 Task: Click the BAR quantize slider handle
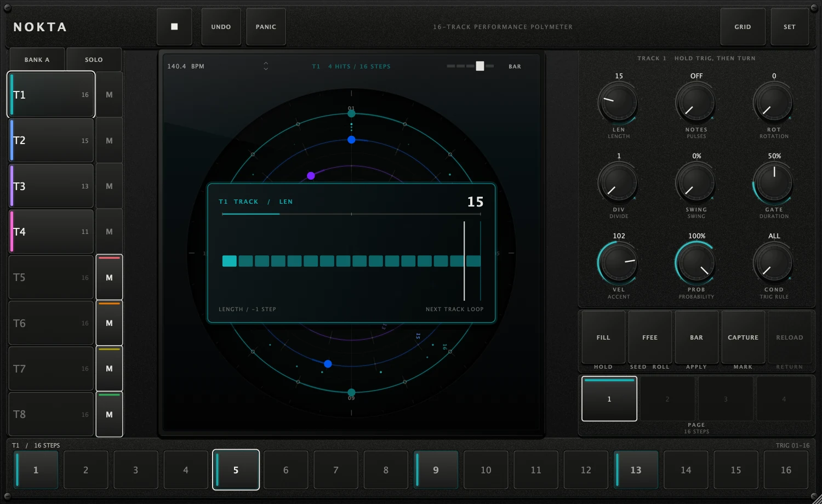[x=480, y=66]
